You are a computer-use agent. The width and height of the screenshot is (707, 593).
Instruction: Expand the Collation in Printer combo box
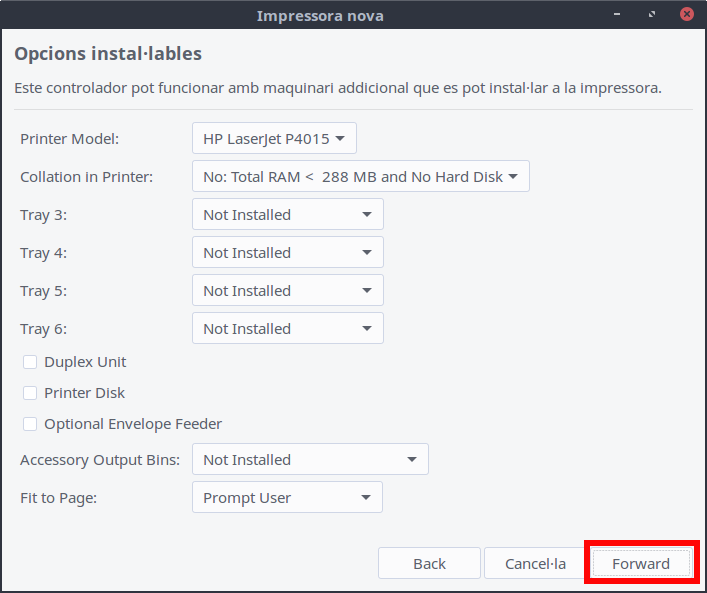click(x=360, y=176)
